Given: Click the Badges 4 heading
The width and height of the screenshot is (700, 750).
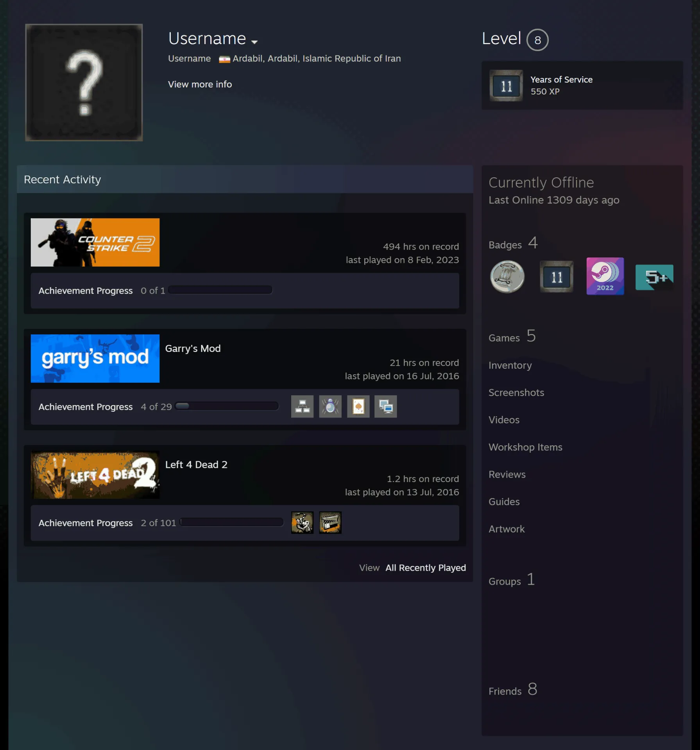Looking at the screenshot, I should (513, 243).
